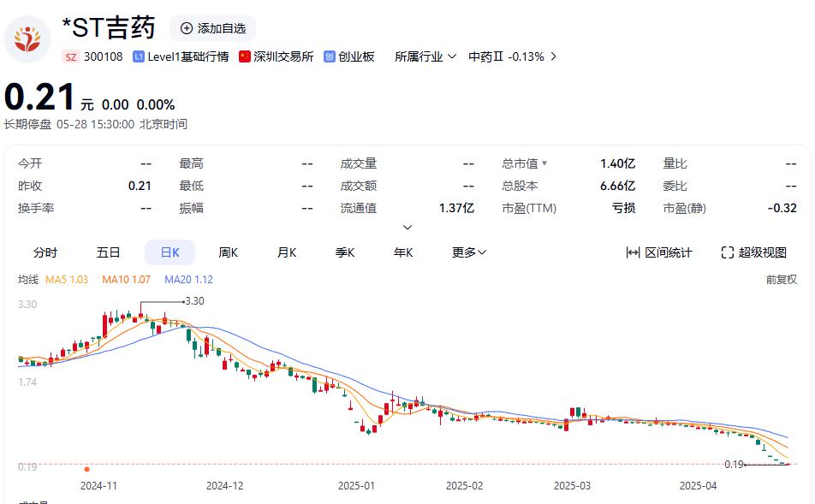Open the 更多 chart period dropdown

click(469, 252)
